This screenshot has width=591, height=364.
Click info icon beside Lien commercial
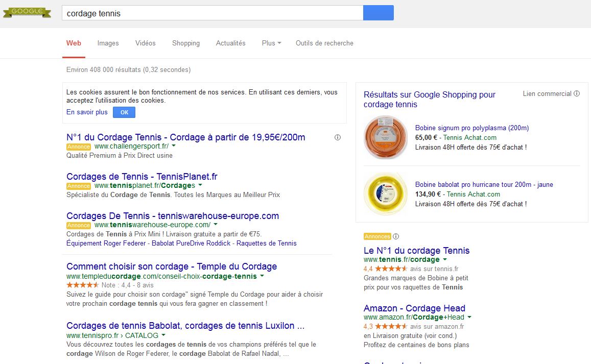pos(577,93)
